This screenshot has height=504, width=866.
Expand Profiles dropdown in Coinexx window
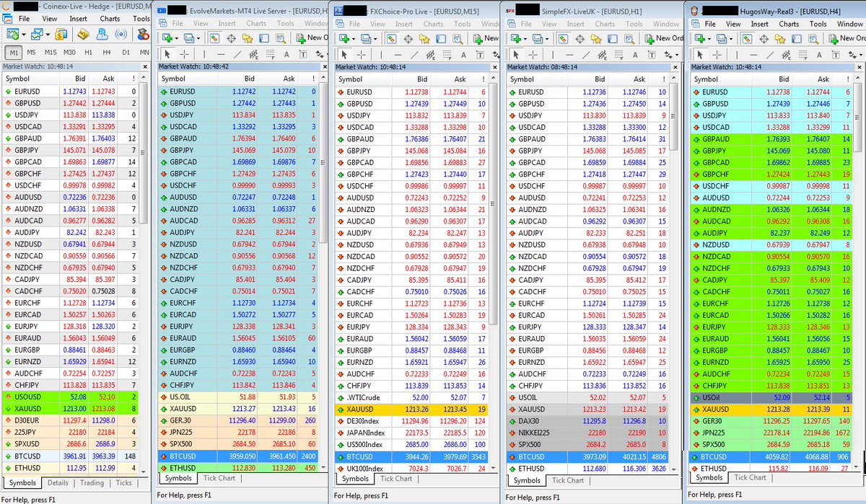click(x=48, y=34)
